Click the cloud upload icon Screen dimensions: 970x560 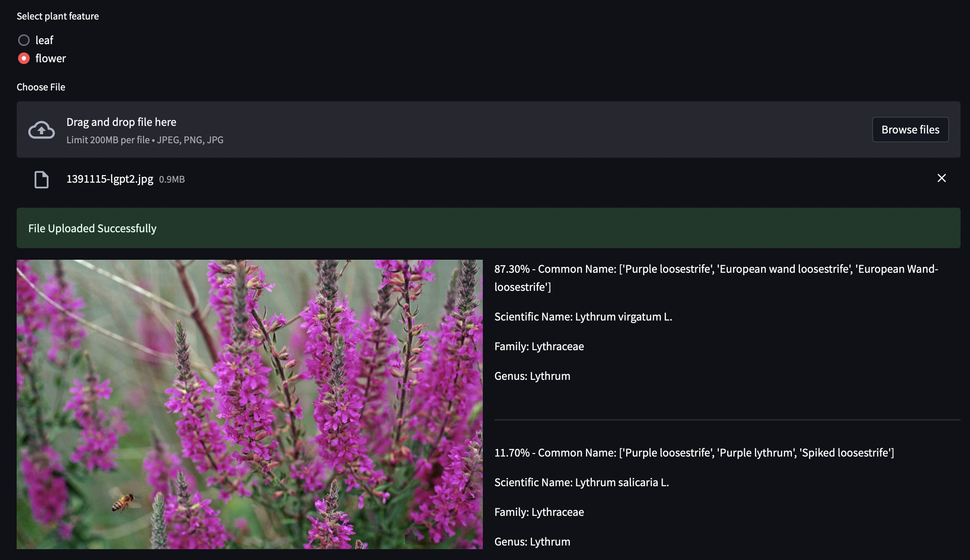(42, 130)
